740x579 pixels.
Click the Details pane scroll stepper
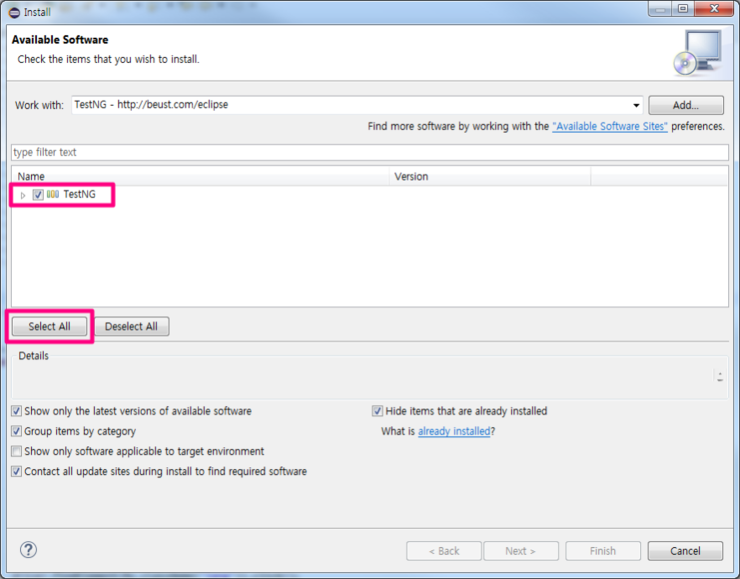(x=720, y=377)
